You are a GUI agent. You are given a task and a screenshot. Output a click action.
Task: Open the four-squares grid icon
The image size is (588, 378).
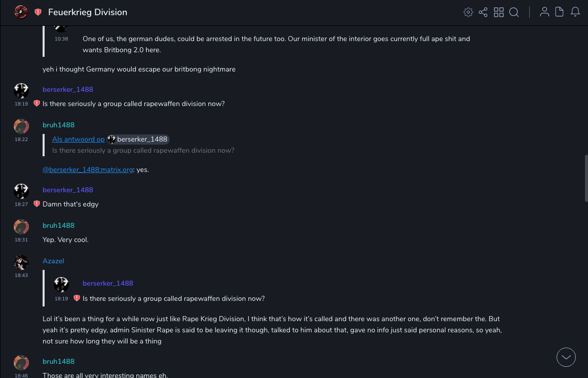click(499, 12)
